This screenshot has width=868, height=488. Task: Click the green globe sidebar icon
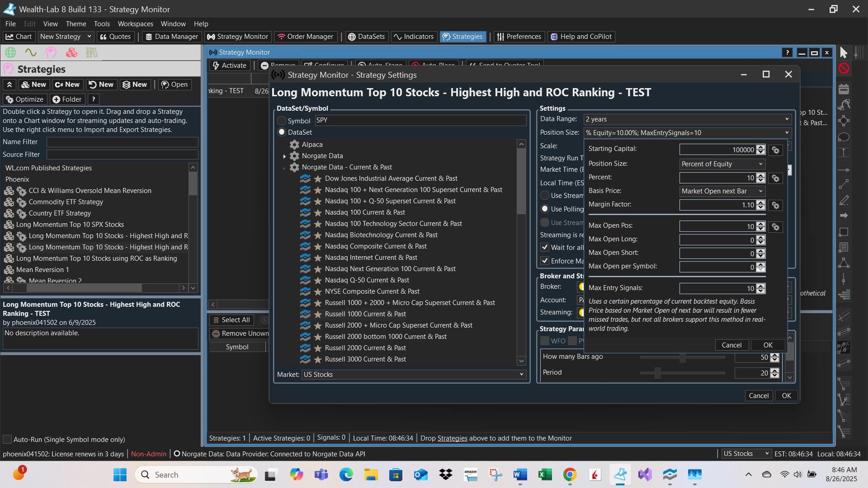10,52
